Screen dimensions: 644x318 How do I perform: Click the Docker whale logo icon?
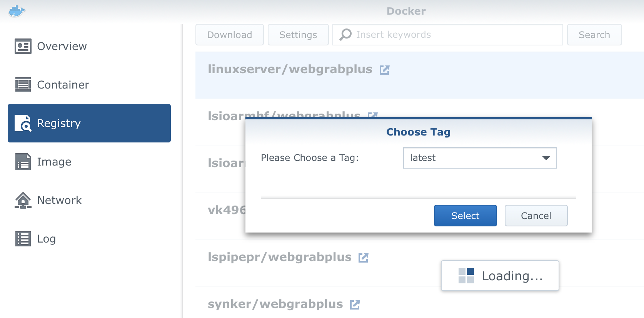(17, 11)
